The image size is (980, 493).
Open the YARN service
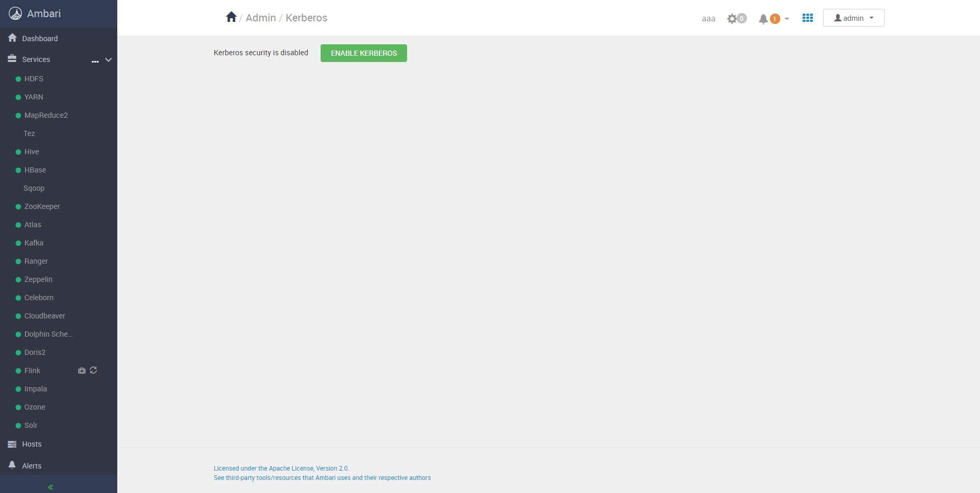tap(34, 97)
